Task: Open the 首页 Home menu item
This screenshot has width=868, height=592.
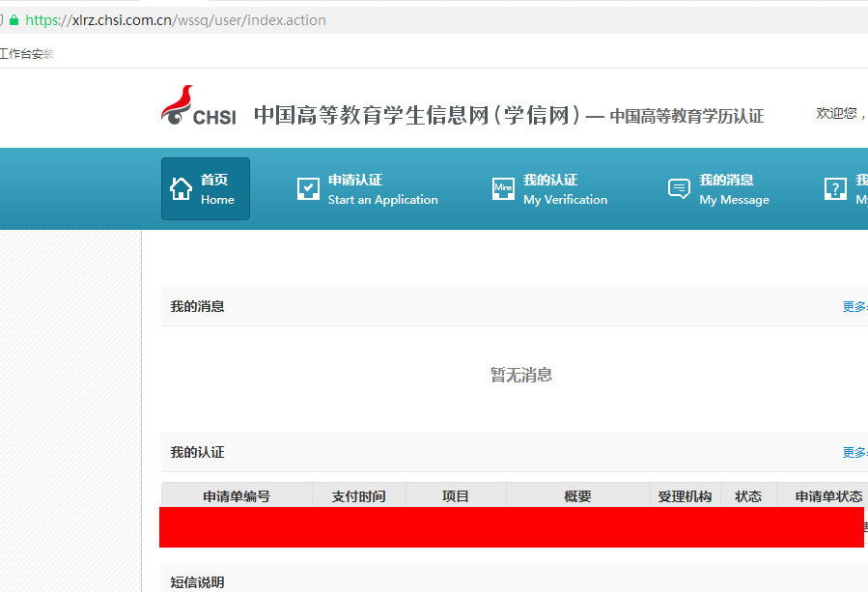Action: tap(206, 189)
